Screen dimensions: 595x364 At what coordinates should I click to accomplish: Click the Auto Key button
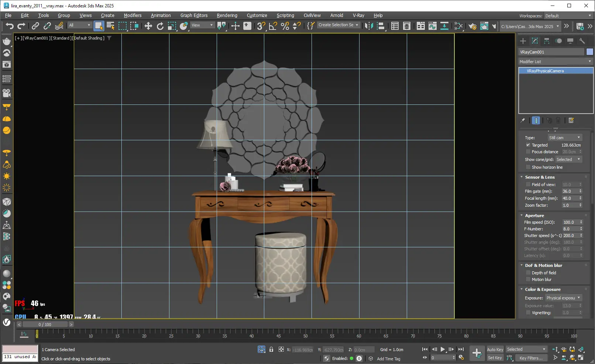495,350
